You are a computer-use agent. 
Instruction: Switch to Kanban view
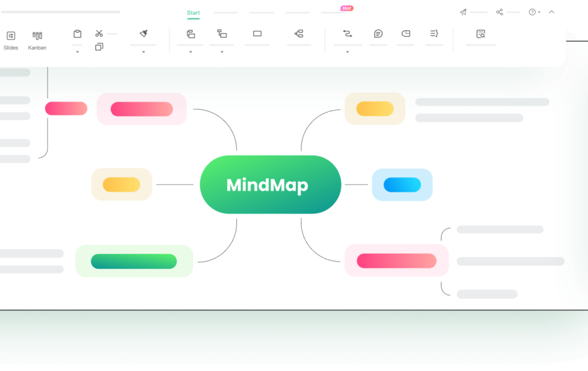coord(37,40)
